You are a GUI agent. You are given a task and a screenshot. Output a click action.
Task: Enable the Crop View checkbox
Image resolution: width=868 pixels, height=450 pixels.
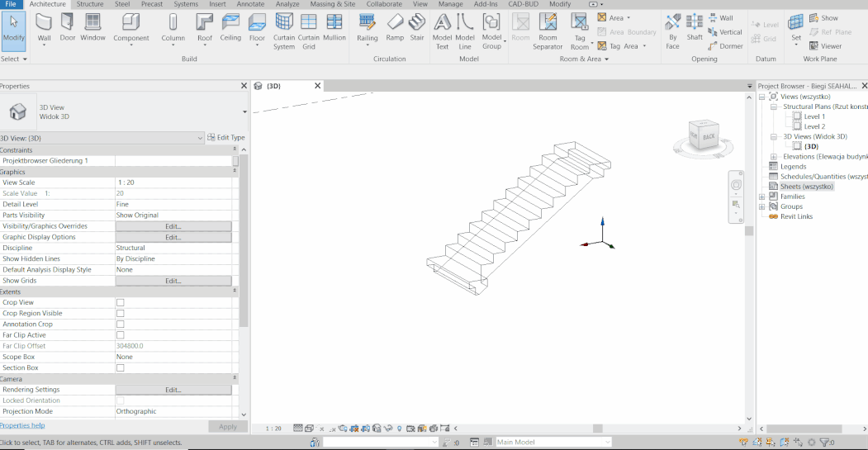[121, 303]
